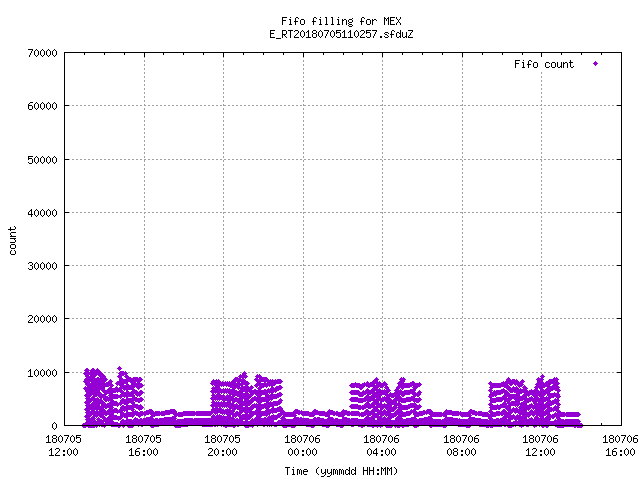Click the y-axis value 50000
640x480 pixels.
click(42, 160)
